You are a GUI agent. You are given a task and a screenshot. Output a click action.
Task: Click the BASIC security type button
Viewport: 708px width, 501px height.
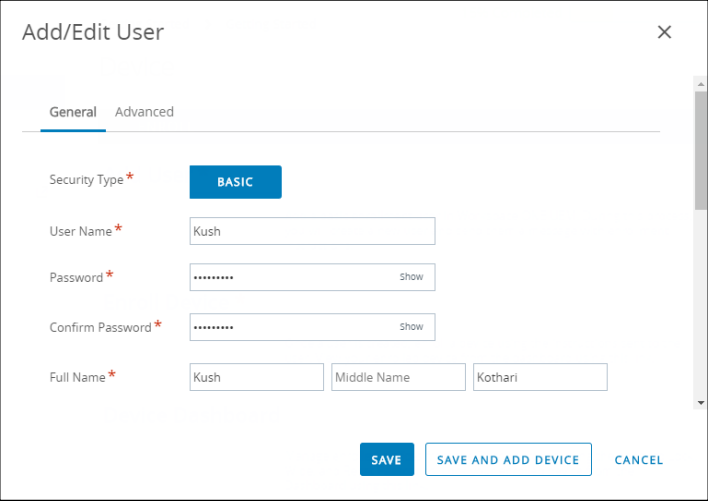point(235,182)
